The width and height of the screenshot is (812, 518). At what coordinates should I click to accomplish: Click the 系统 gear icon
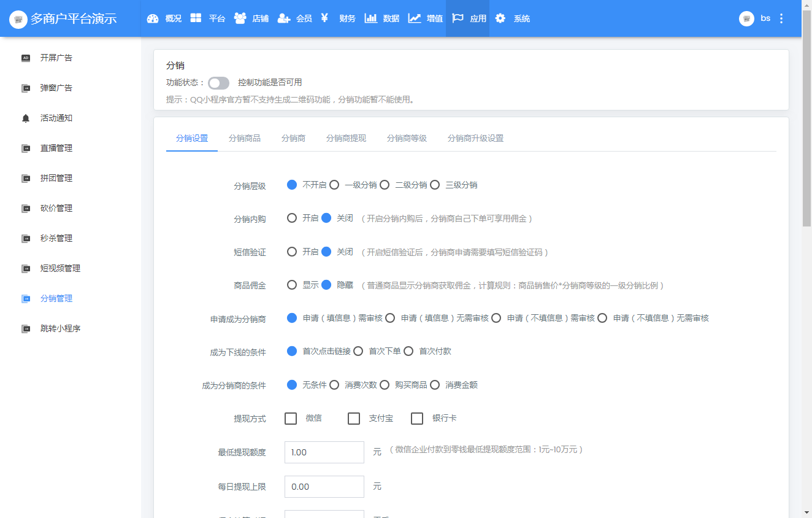(x=500, y=18)
